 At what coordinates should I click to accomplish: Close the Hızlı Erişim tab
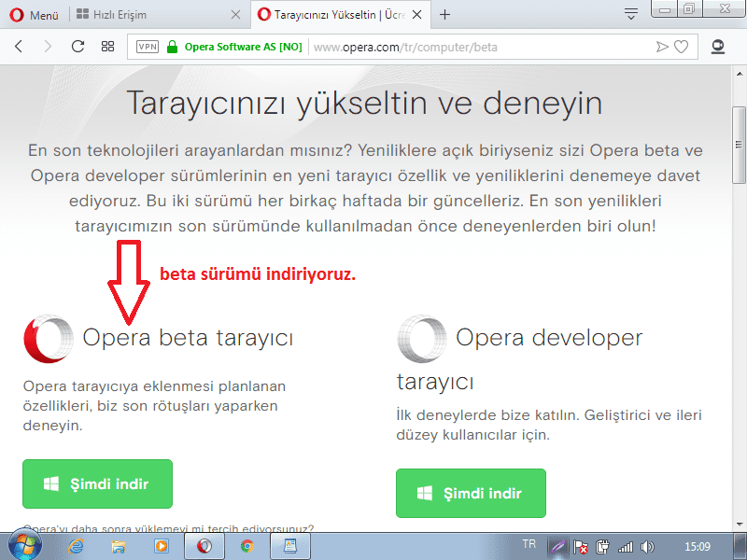coord(235,15)
